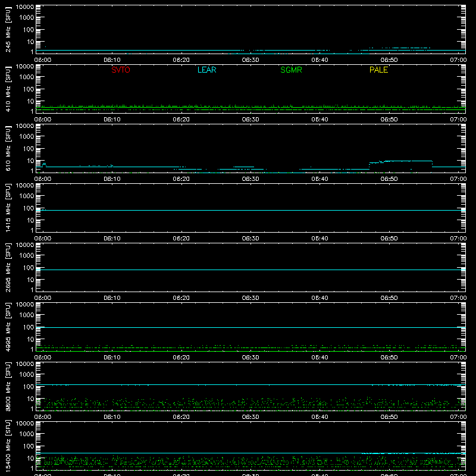This screenshot has height=476, width=476.
Task: Click the 06:10 time label below 610 MHz plot
Action: coord(112,179)
